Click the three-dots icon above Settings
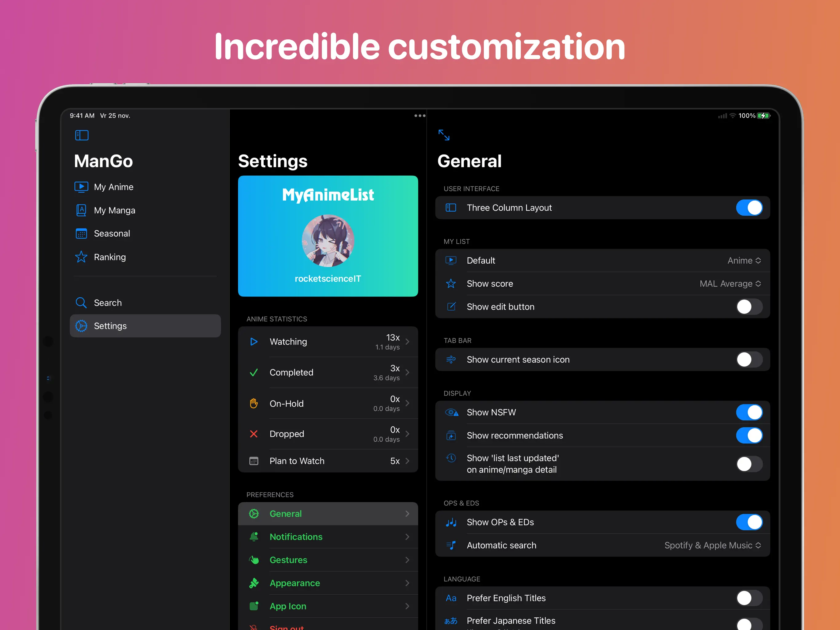This screenshot has height=630, width=840. coord(420,116)
